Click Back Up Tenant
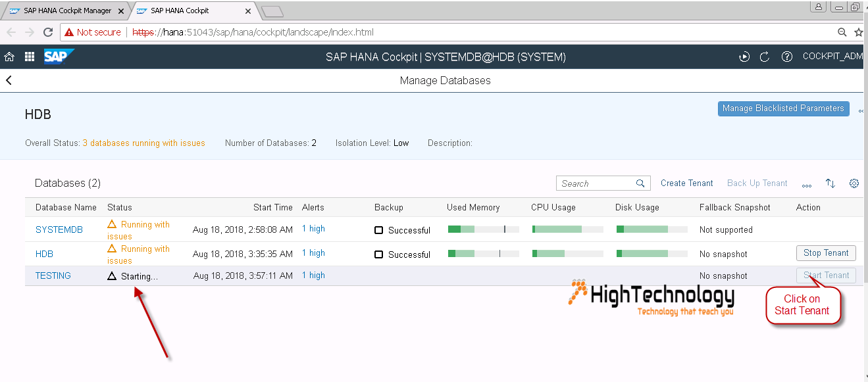The height and width of the screenshot is (382, 868). pos(757,183)
